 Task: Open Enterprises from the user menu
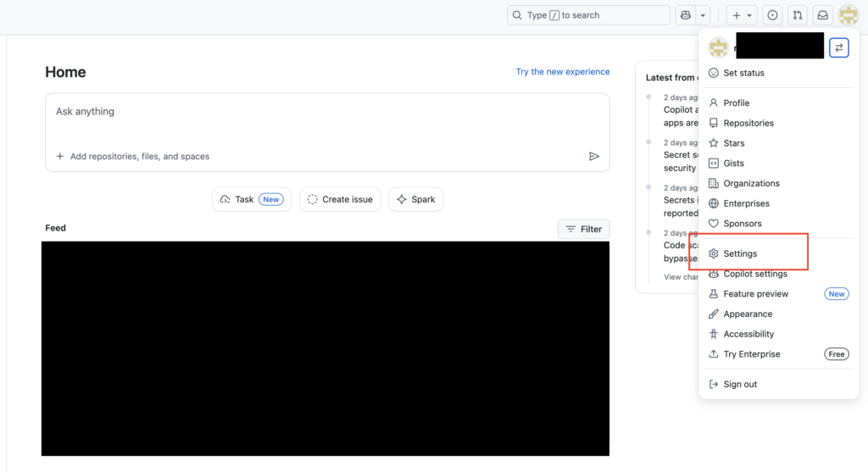tap(778, 203)
